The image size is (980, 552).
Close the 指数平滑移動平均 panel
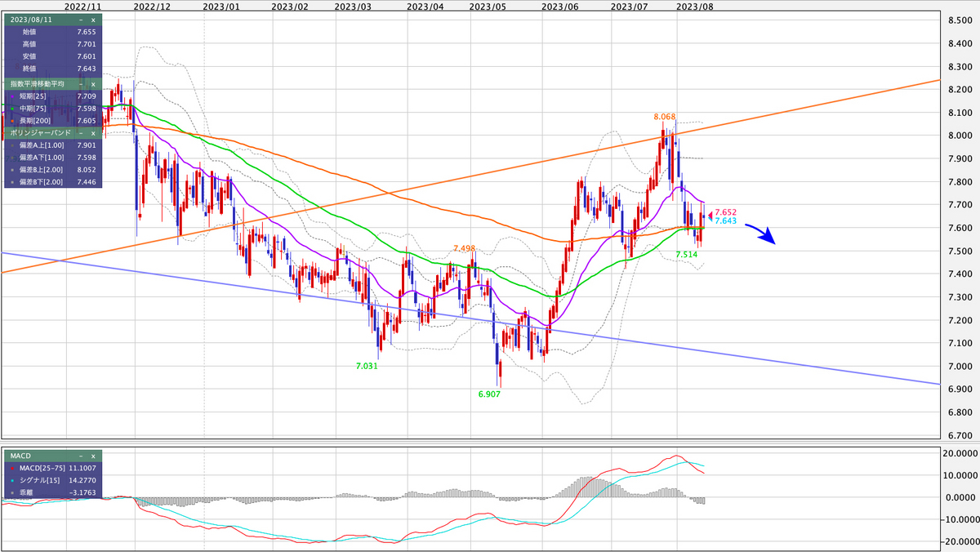93,84
